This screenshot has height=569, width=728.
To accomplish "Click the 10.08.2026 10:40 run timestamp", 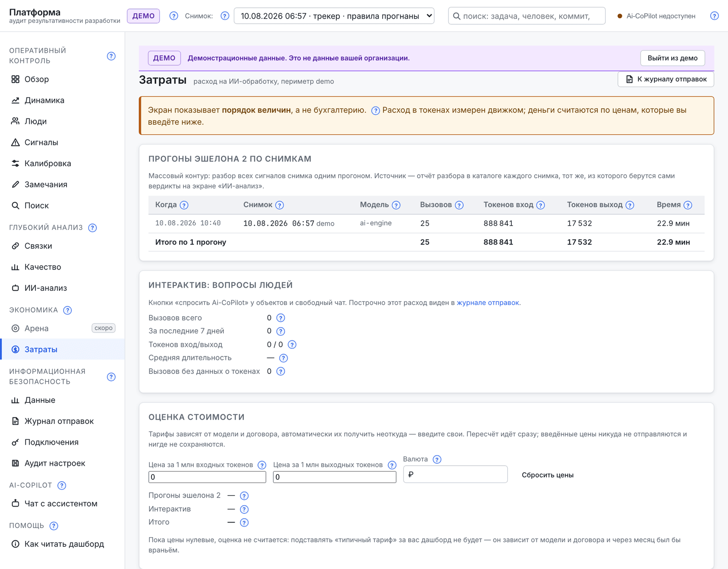I will [188, 223].
